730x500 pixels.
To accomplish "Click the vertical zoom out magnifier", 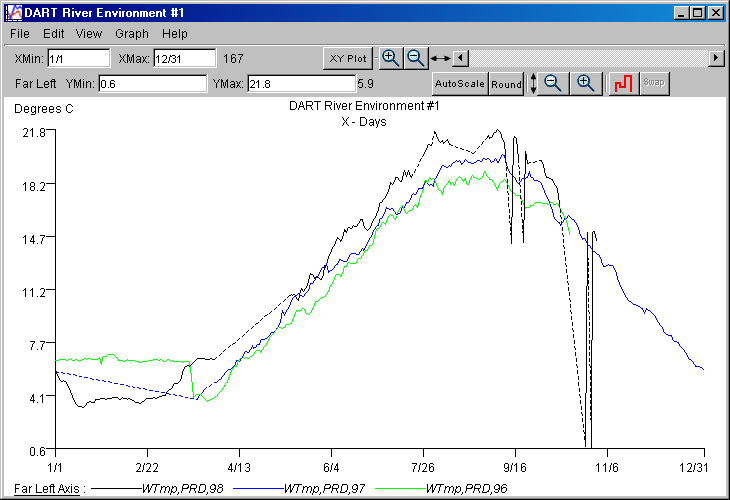I will pyautogui.click(x=553, y=84).
